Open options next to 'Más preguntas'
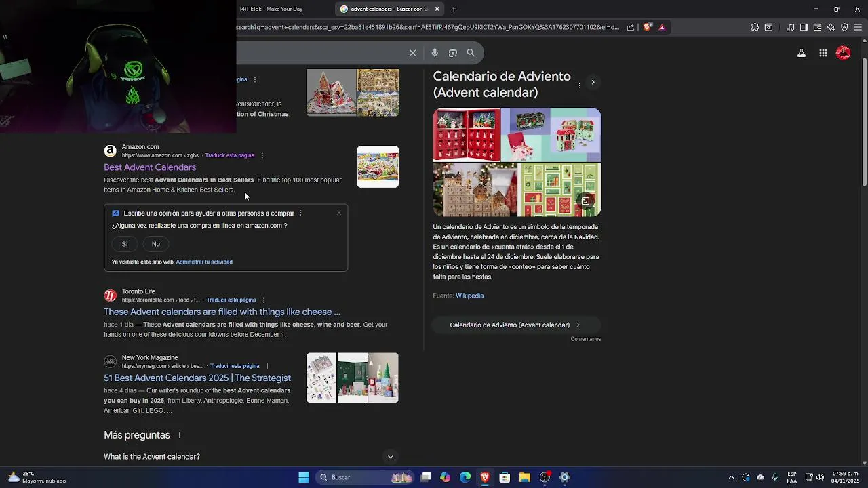This screenshot has width=868, height=488. pos(180,435)
